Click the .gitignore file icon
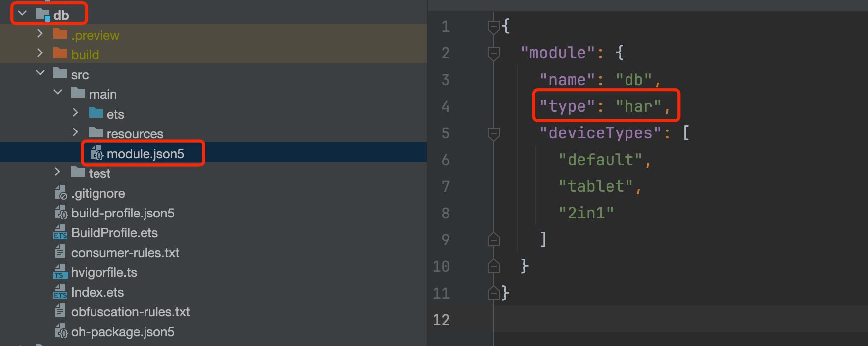Screen dimensions: 868x346 pos(60,193)
